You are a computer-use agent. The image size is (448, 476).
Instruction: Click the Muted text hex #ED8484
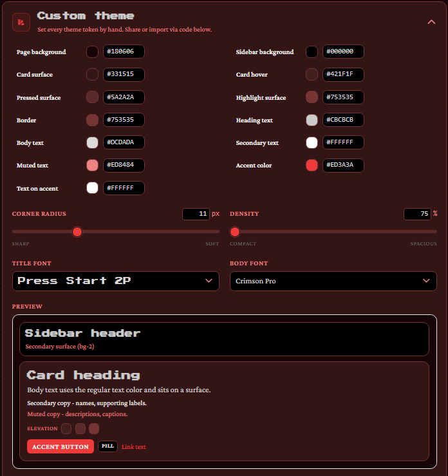[x=124, y=165]
